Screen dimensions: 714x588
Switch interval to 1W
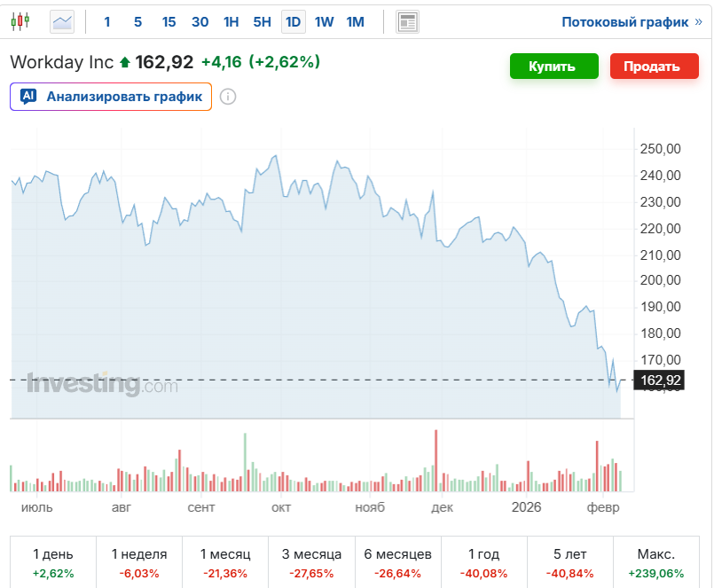tap(324, 22)
